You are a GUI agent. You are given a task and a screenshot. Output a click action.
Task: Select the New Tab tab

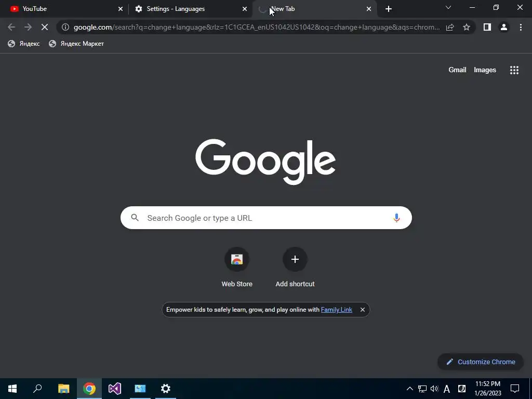[315, 9]
